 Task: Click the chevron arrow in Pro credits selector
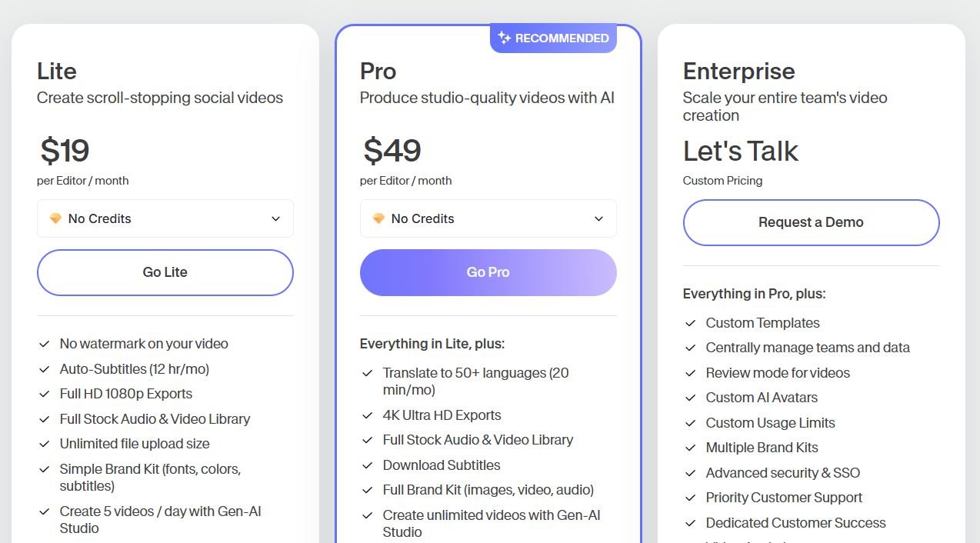click(x=598, y=219)
